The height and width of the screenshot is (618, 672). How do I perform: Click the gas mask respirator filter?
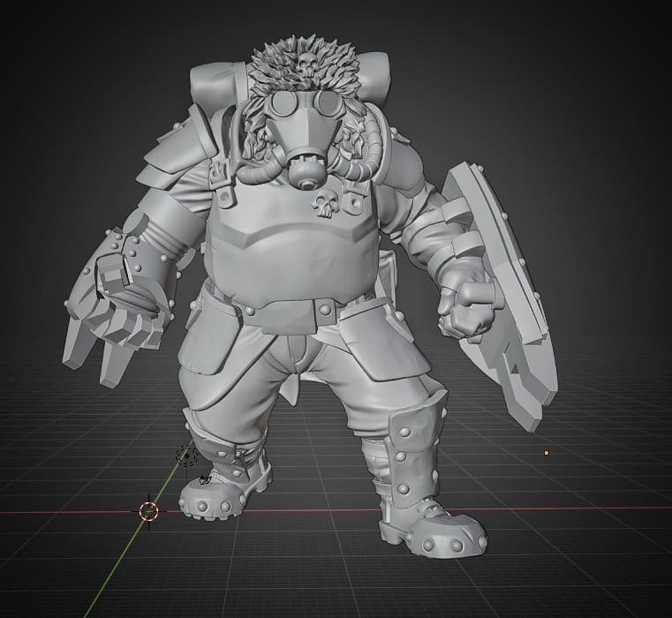pyautogui.click(x=305, y=174)
